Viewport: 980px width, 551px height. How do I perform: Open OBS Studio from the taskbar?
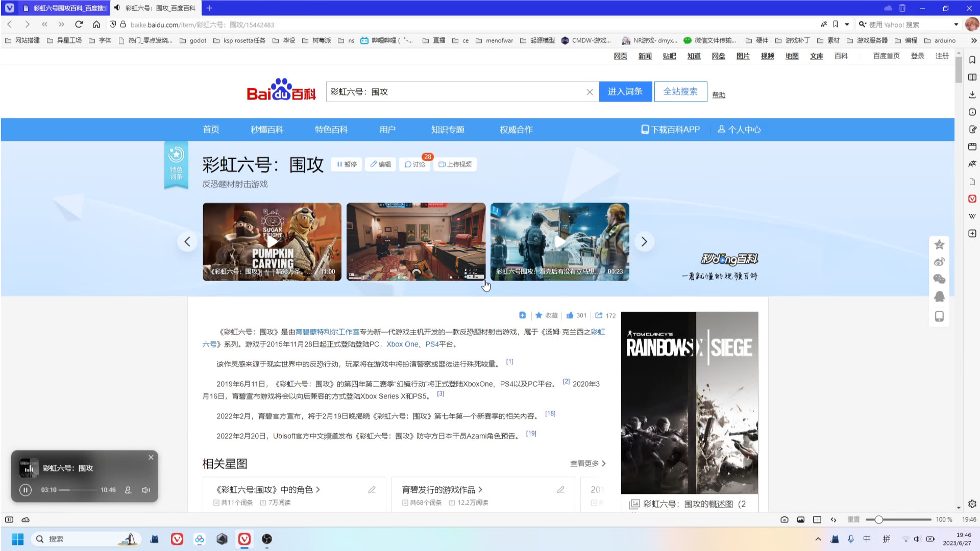coord(267,539)
